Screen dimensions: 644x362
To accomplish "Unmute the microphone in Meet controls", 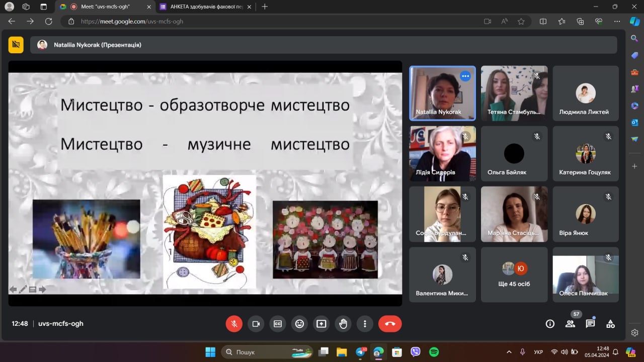I will (234, 324).
